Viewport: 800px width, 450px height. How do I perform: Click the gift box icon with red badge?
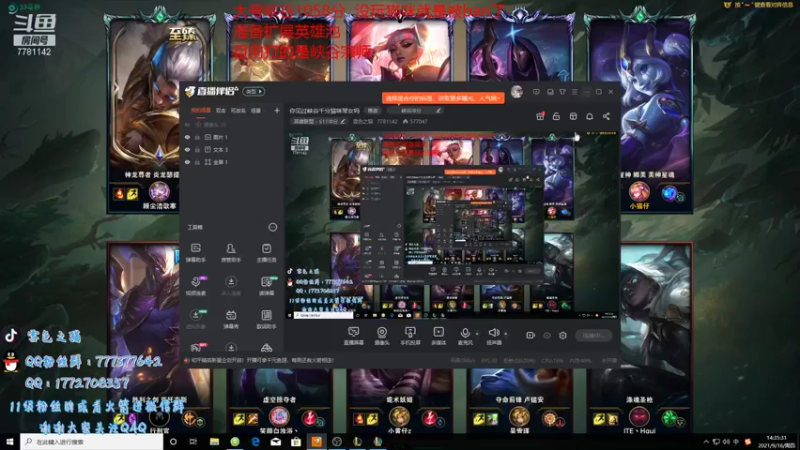tap(540, 116)
